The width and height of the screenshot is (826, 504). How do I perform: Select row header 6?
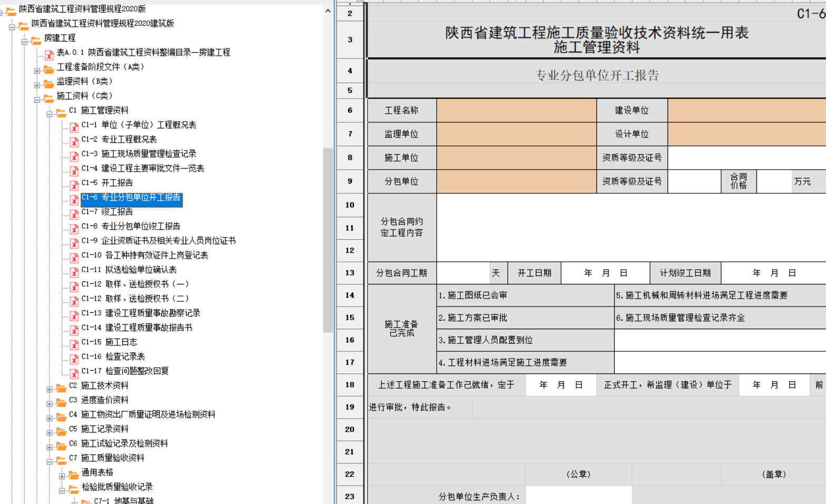pos(350,111)
